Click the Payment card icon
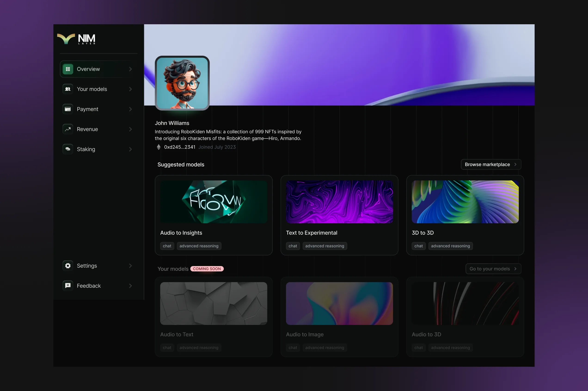The height and width of the screenshot is (391, 588). 68,109
